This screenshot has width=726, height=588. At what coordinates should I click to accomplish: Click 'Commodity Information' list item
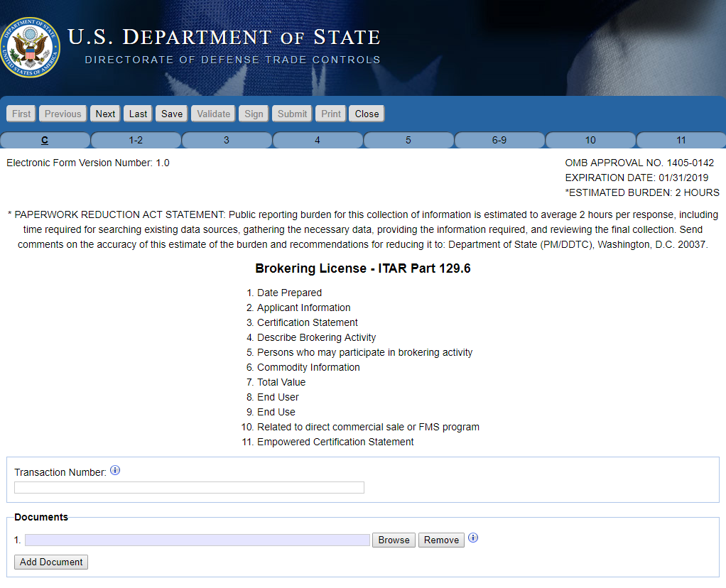pos(308,367)
